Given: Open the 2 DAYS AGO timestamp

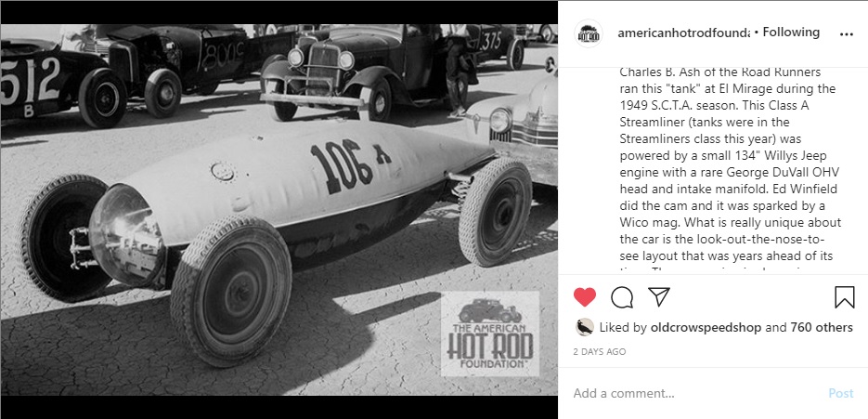Looking at the screenshot, I should 600,351.
